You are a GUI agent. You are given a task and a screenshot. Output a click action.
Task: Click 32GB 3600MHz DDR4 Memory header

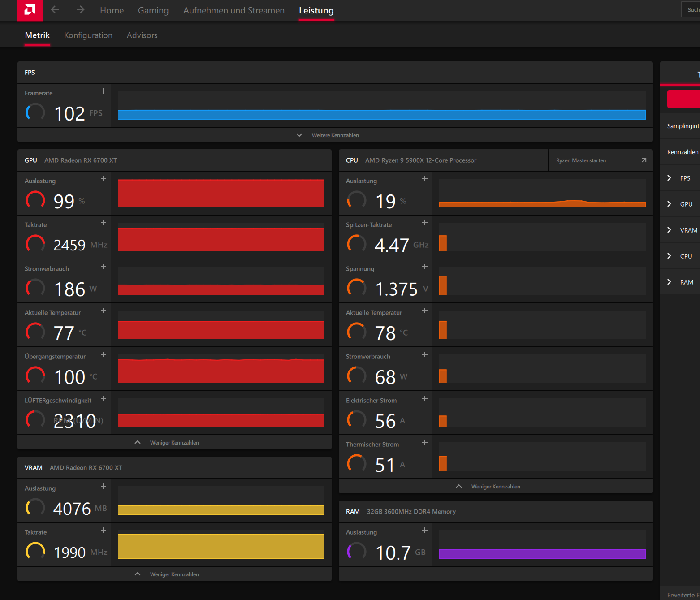point(411,511)
